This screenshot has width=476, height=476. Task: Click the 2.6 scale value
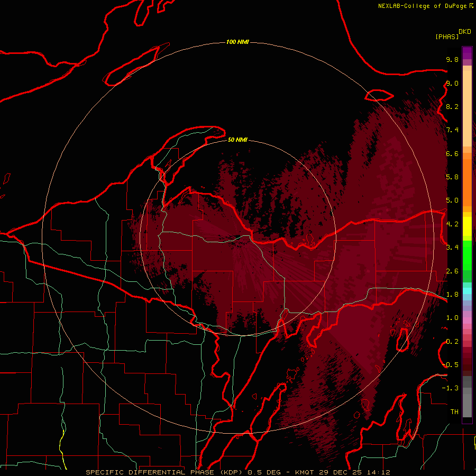click(x=452, y=271)
